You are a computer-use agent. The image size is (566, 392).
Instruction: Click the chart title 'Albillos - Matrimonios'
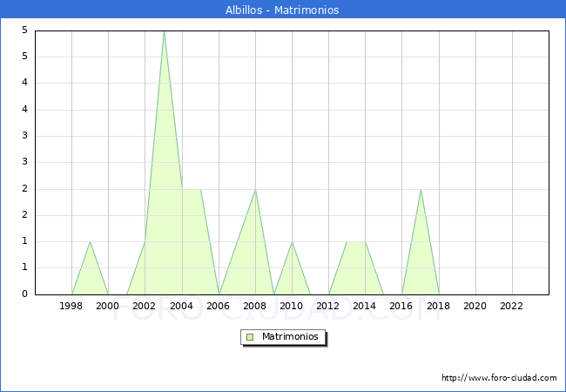tap(282, 10)
